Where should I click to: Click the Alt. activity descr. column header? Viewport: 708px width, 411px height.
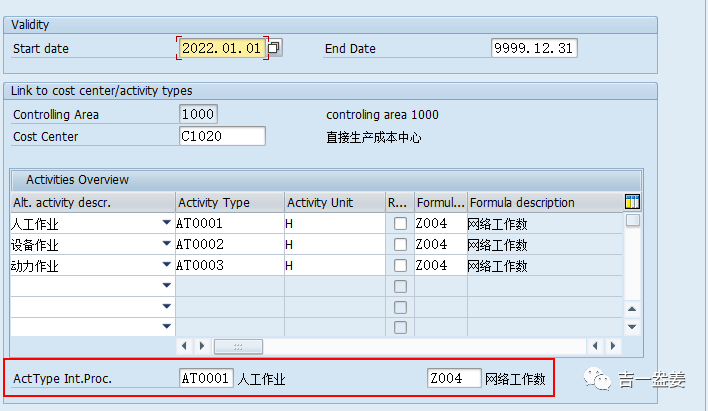click(93, 202)
